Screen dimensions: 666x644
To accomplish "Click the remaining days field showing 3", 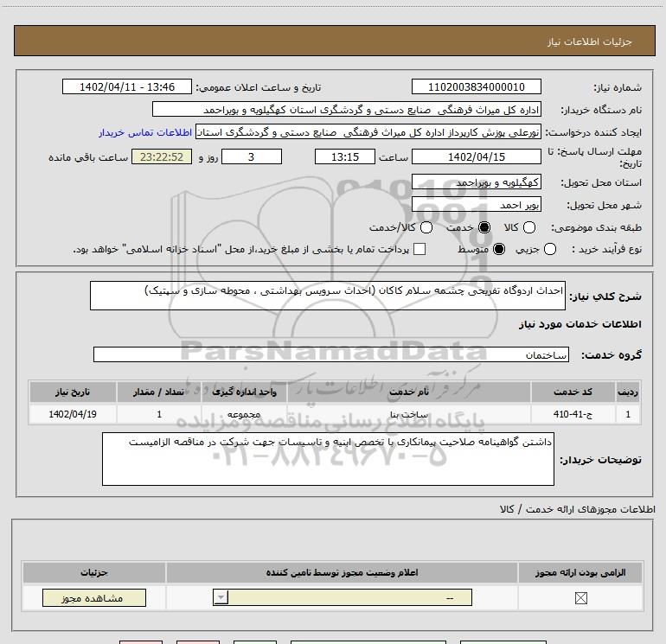I will 252,156.
